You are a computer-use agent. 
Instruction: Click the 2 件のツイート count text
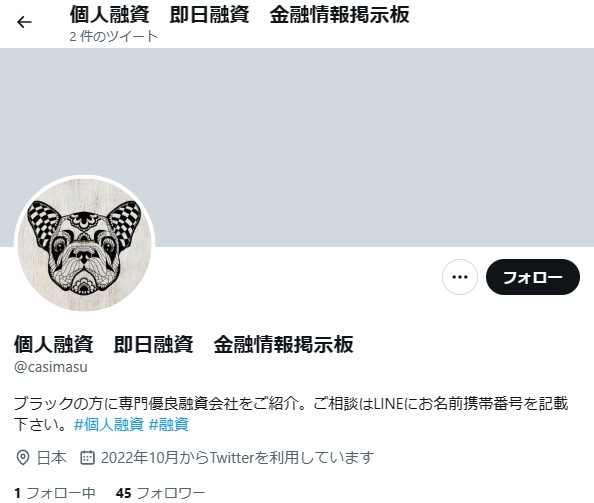114,36
